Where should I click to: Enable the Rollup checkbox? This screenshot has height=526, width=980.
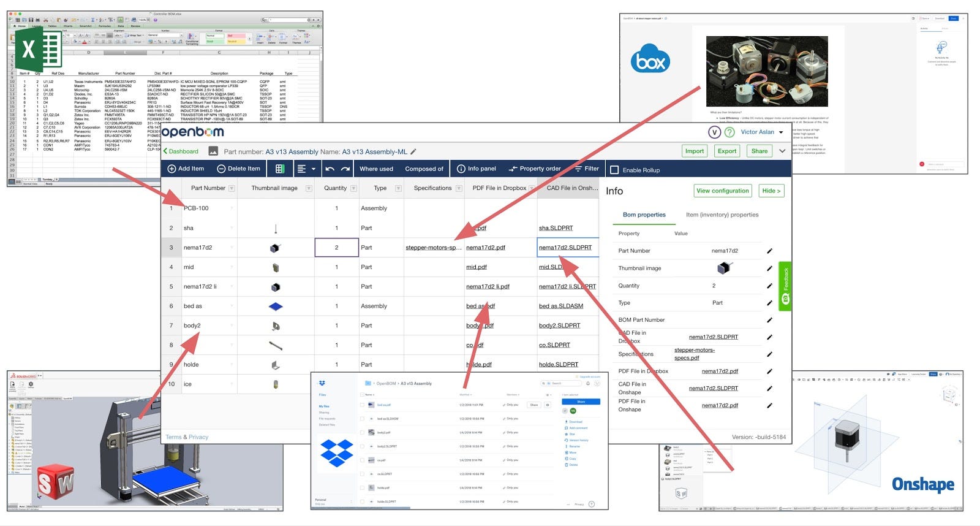(x=614, y=170)
